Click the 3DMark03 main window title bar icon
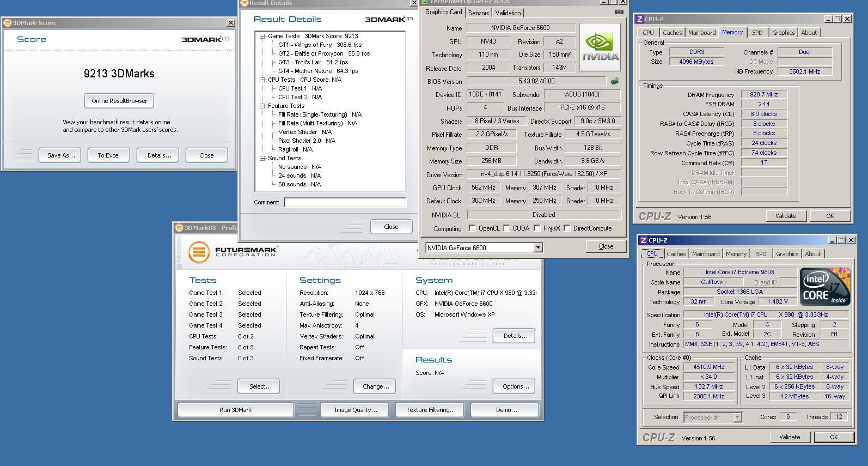 click(x=179, y=228)
